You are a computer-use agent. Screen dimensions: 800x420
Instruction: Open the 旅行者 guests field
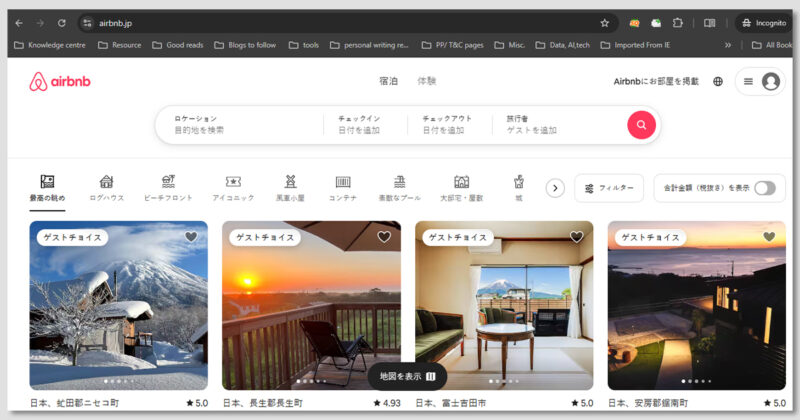559,125
